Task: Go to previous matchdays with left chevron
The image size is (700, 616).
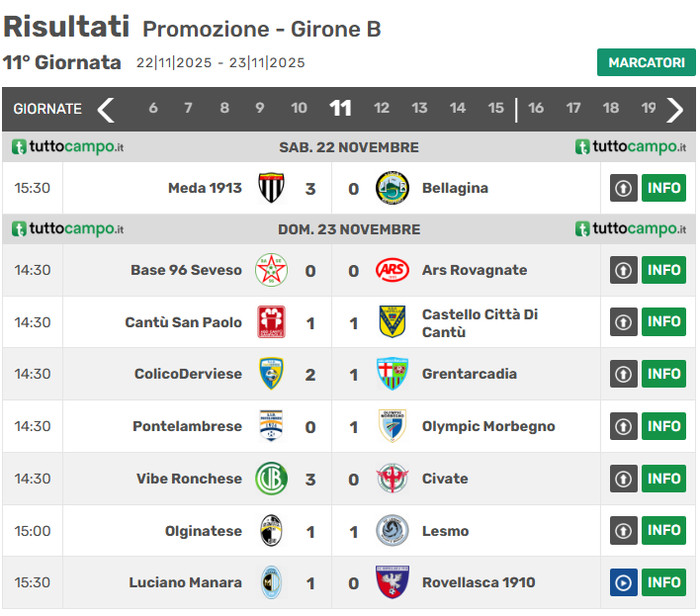Action: pos(106,109)
